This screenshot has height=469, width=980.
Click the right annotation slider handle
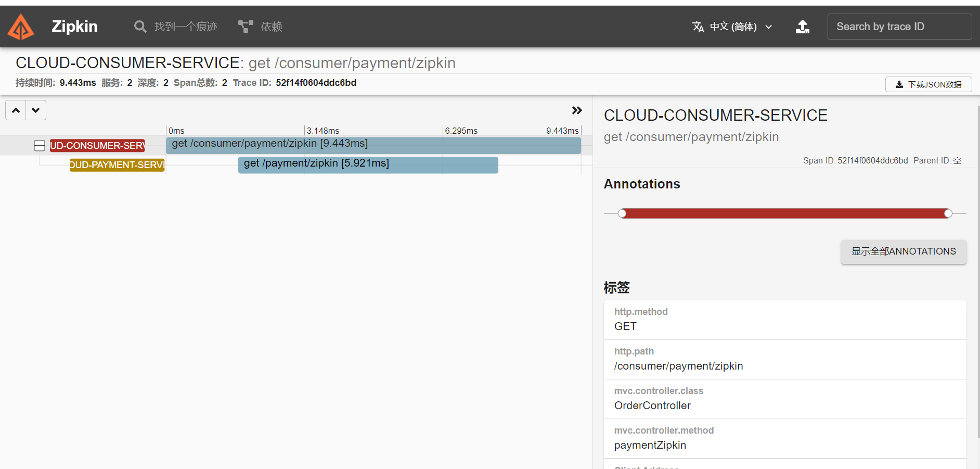click(948, 213)
